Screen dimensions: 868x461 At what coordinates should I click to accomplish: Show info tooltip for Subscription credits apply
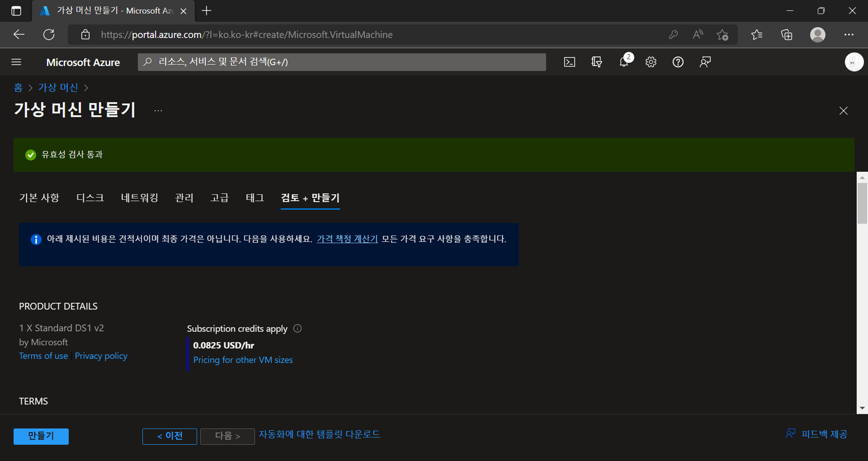coord(297,328)
